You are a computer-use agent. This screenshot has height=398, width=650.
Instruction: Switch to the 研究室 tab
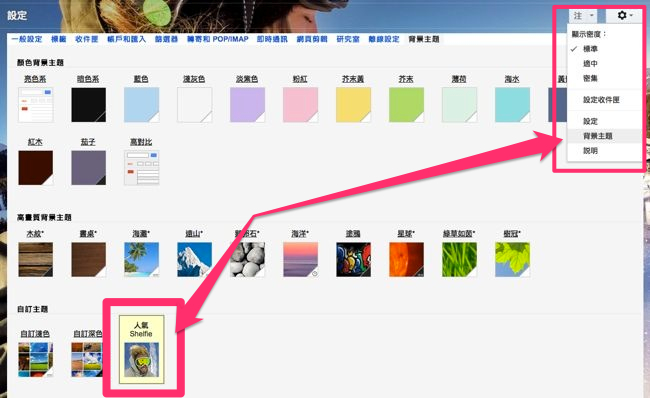[348, 39]
